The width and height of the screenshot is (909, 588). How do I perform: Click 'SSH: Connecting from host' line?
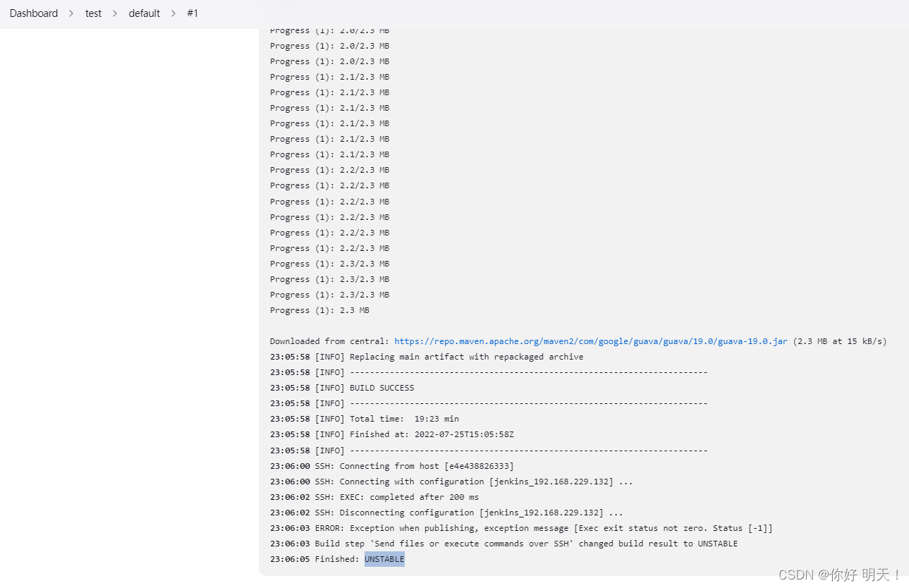coord(392,466)
